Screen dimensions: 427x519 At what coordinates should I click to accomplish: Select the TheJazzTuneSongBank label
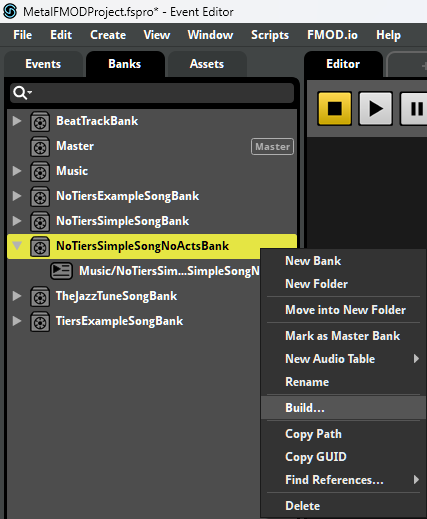[x=116, y=296]
